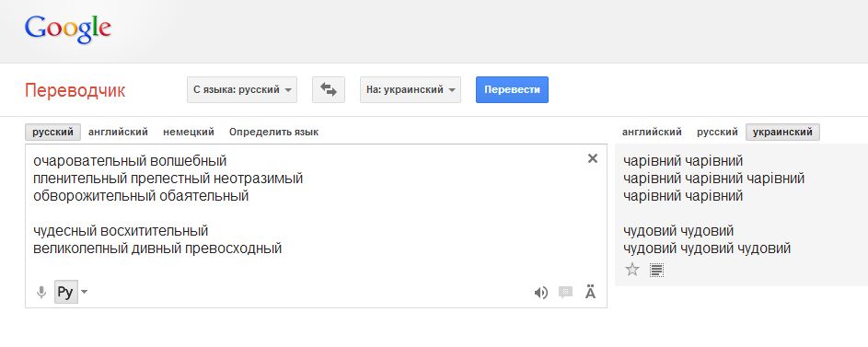Click the blue Перевести button
The height and width of the screenshot is (347, 868).
[512, 89]
